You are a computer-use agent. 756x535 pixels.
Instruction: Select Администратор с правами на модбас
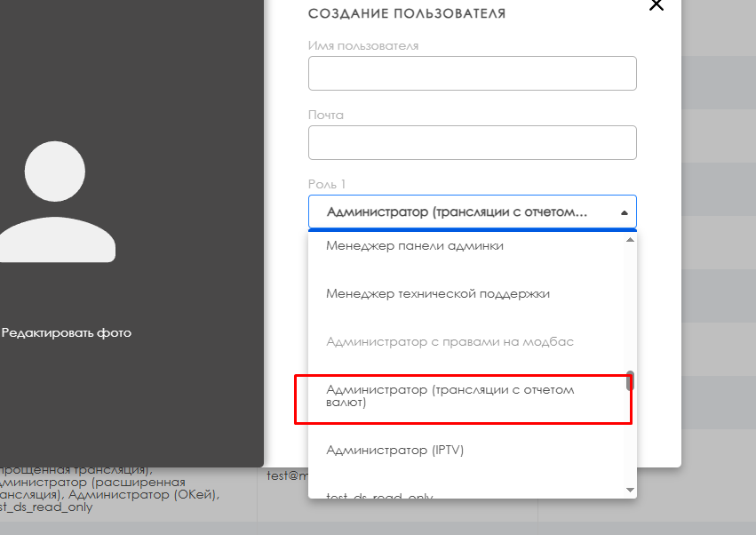coord(450,342)
